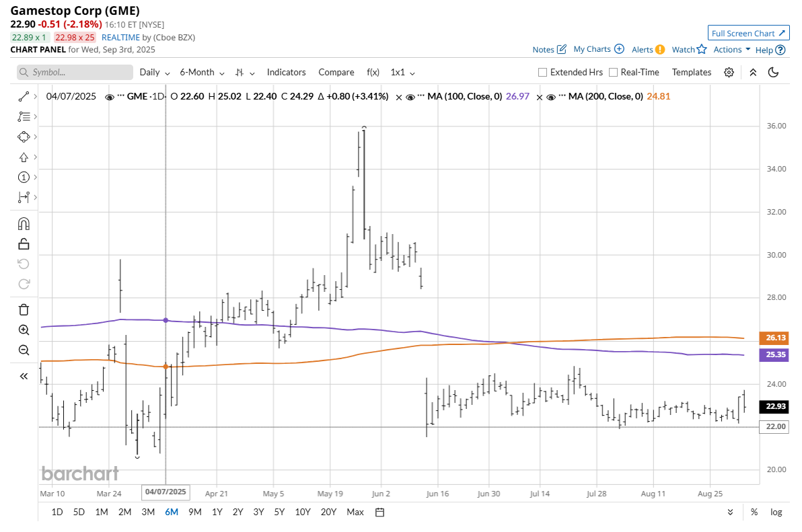Click the trash delete drawings icon
The image size is (802, 532).
click(x=24, y=309)
